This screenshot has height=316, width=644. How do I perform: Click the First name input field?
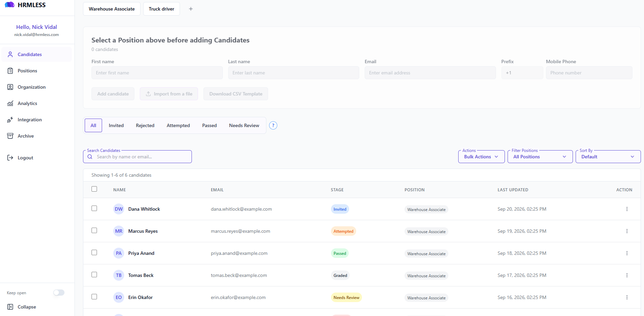(x=157, y=73)
